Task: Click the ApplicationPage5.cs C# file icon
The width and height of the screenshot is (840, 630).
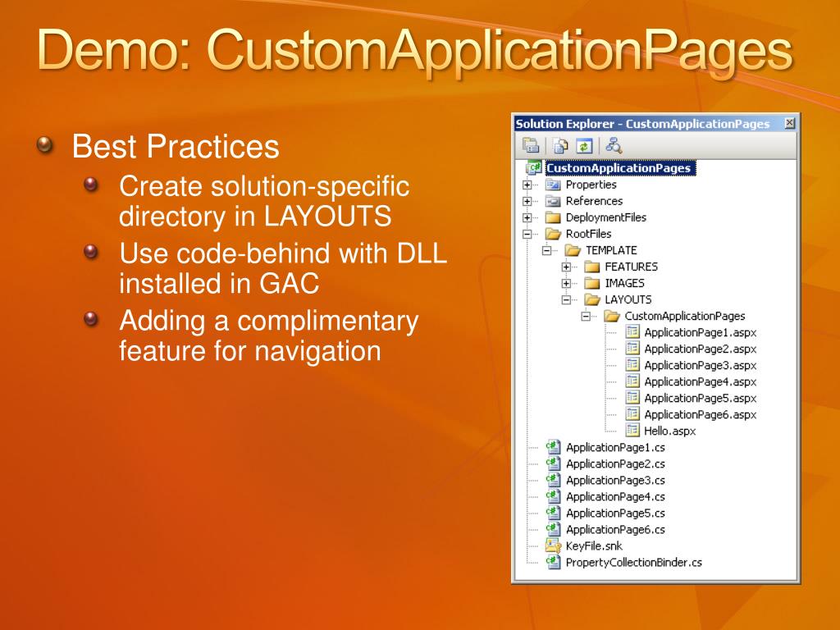Action: (x=553, y=513)
